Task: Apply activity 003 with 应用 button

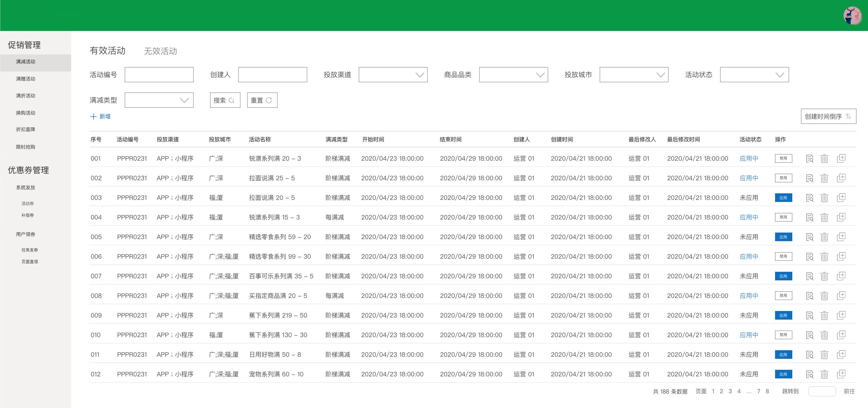Action: [x=784, y=198]
